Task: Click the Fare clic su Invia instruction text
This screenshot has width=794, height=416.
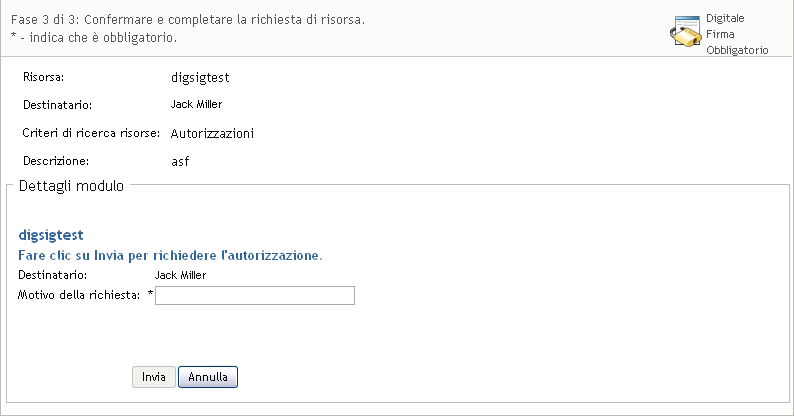Action: coord(170,256)
